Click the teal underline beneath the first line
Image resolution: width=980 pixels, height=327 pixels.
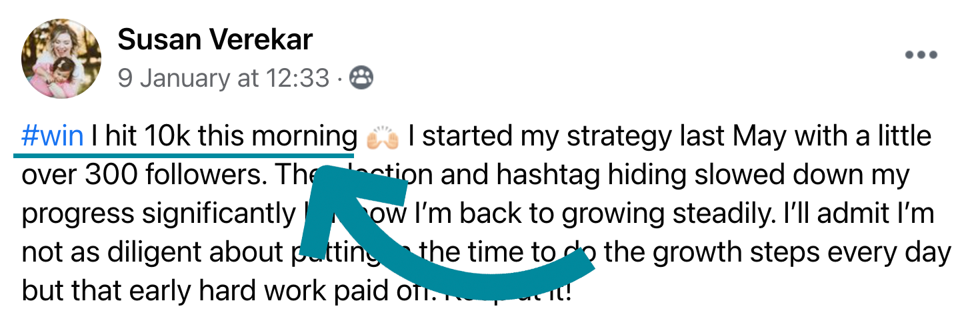pos(180,153)
